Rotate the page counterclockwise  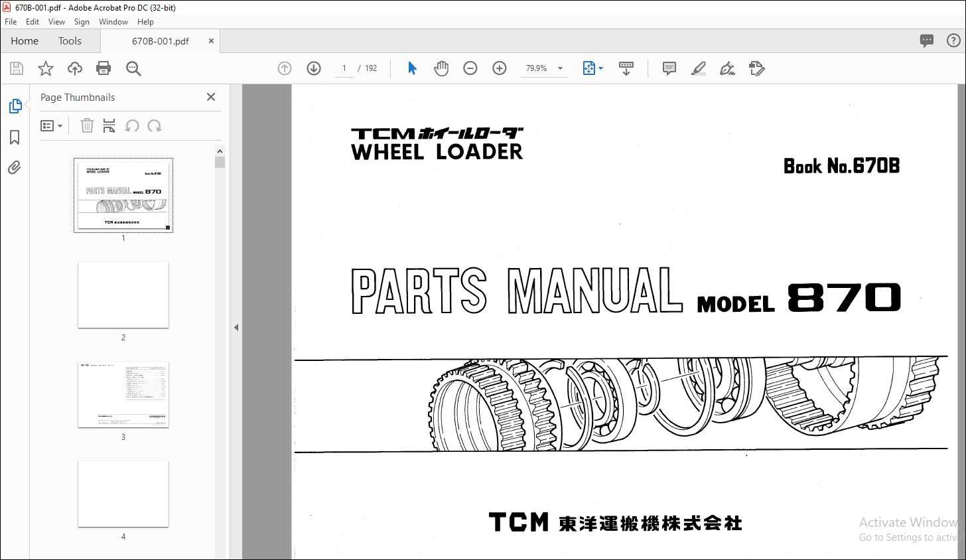click(x=132, y=125)
